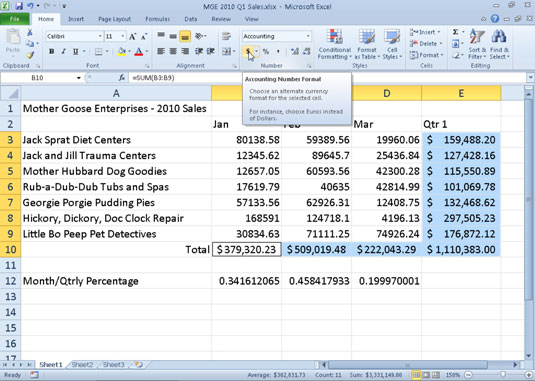Switch to the Formulas tab
Viewport: 535px width, 381px height.
pos(158,19)
